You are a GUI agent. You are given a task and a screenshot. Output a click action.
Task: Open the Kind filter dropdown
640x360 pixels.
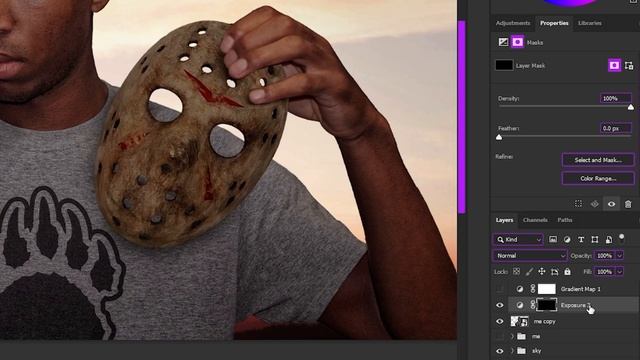click(x=518, y=240)
